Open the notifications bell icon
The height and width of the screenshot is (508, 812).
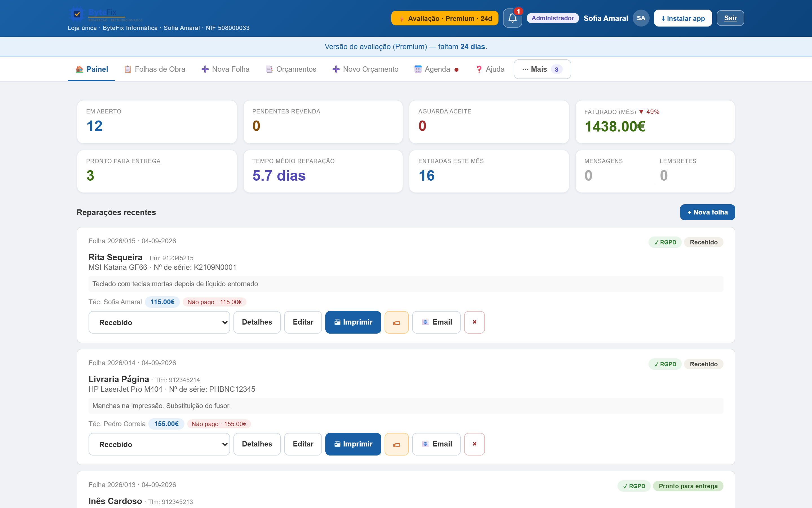(x=512, y=18)
